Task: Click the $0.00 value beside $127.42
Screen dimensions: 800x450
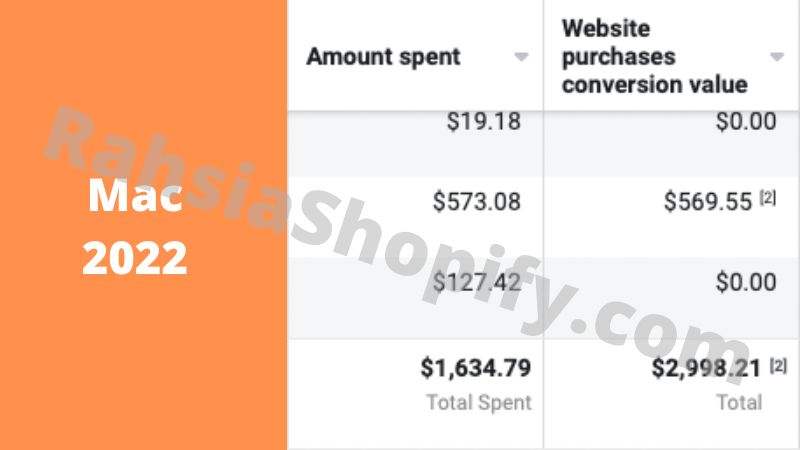Action: pos(746,283)
